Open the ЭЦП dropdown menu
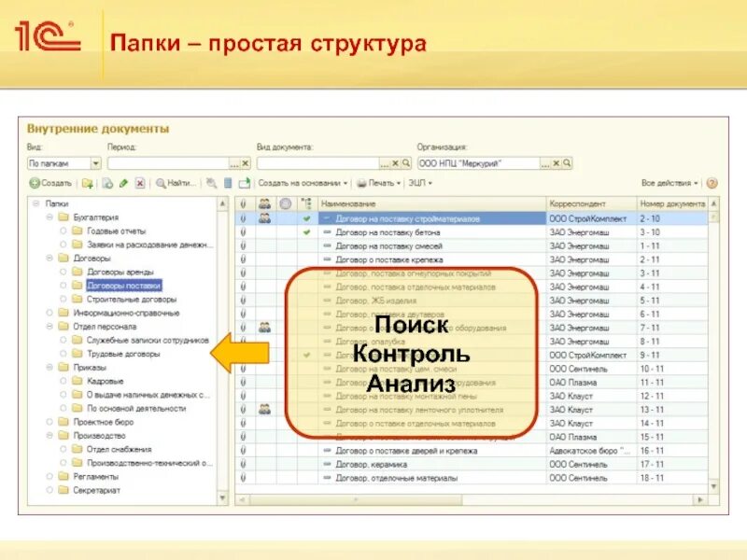Viewport: 747px width, 560px height. [x=419, y=183]
